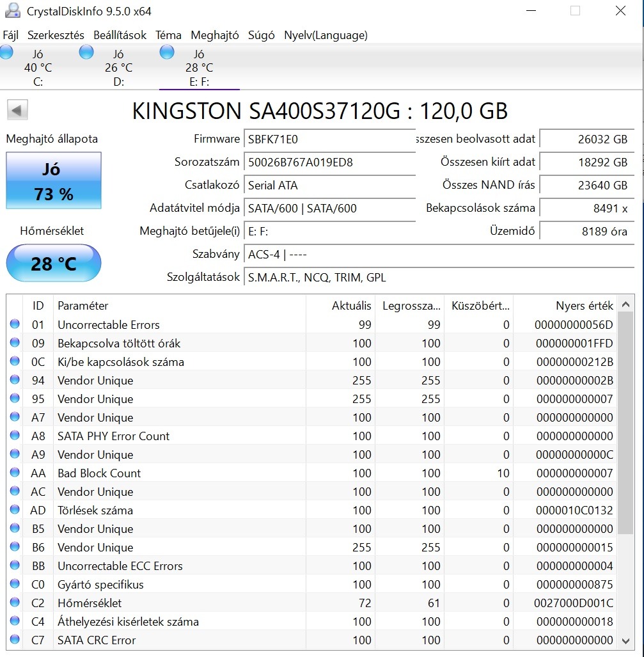
Task: Click the Paraméter column header
Action: click(x=179, y=305)
